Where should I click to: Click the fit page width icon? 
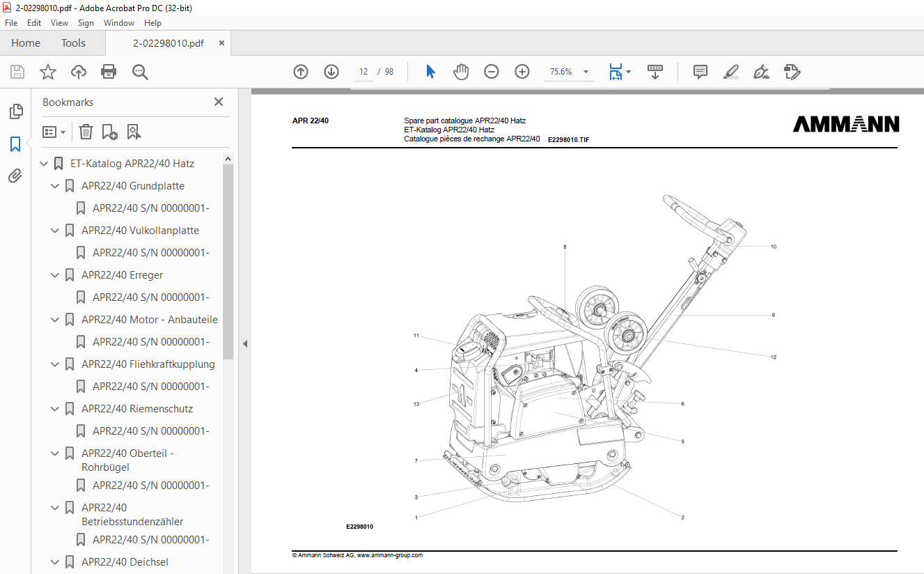616,72
